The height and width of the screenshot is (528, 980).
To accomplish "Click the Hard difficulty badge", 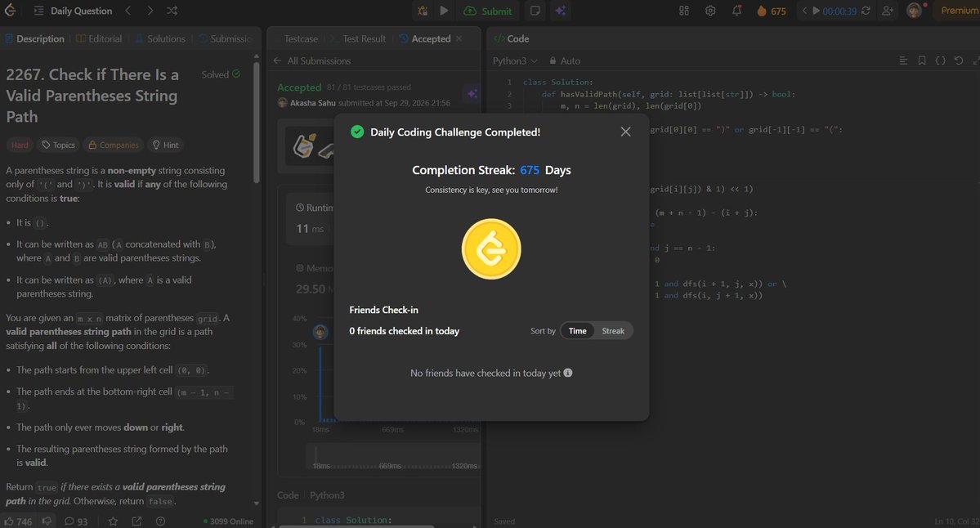I will tap(20, 145).
